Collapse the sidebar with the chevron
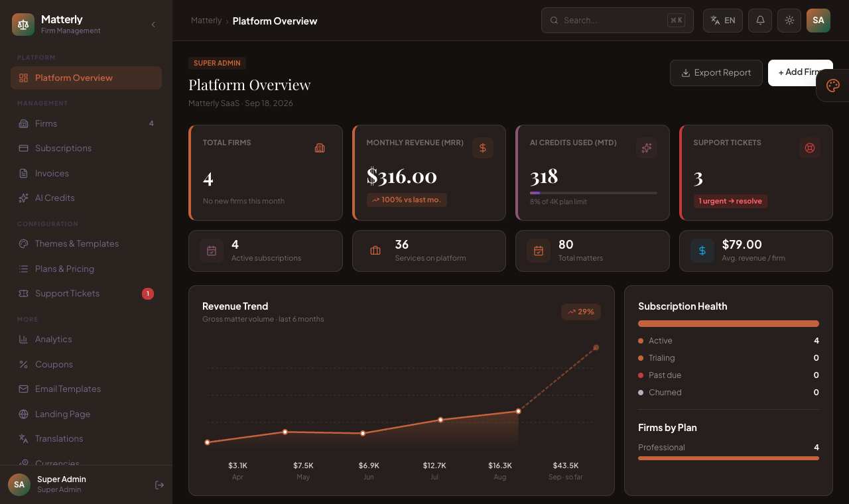This screenshot has height=504, width=849. [x=153, y=25]
